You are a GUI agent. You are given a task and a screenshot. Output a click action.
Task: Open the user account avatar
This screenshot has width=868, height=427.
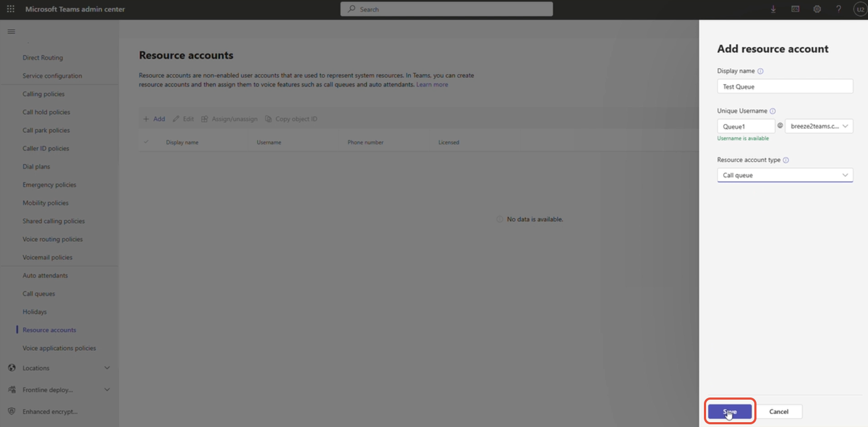click(x=860, y=9)
